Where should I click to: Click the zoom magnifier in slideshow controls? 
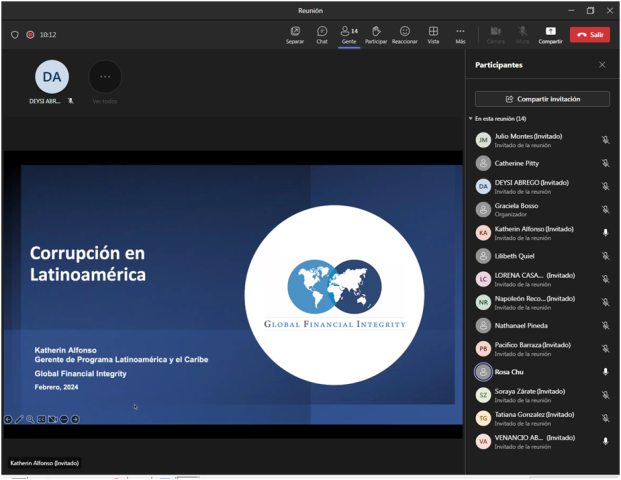[x=30, y=419]
